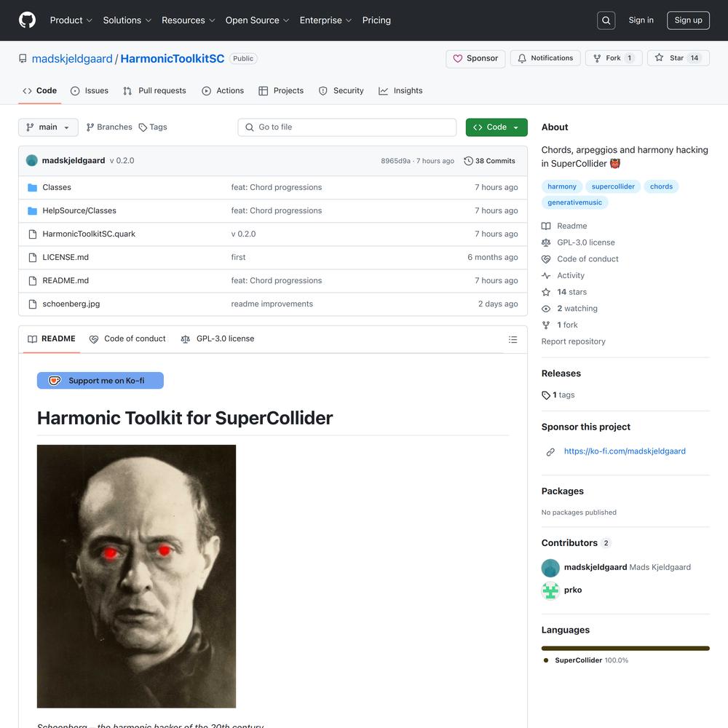Open the Branches link
The image size is (728, 728).
[109, 127]
